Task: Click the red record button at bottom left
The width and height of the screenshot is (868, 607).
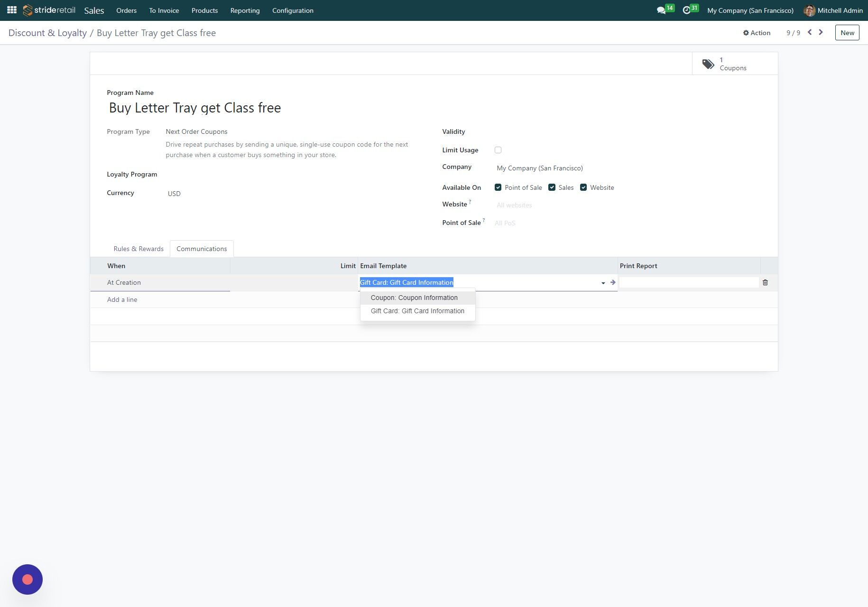Action: (x=28, y=579)
